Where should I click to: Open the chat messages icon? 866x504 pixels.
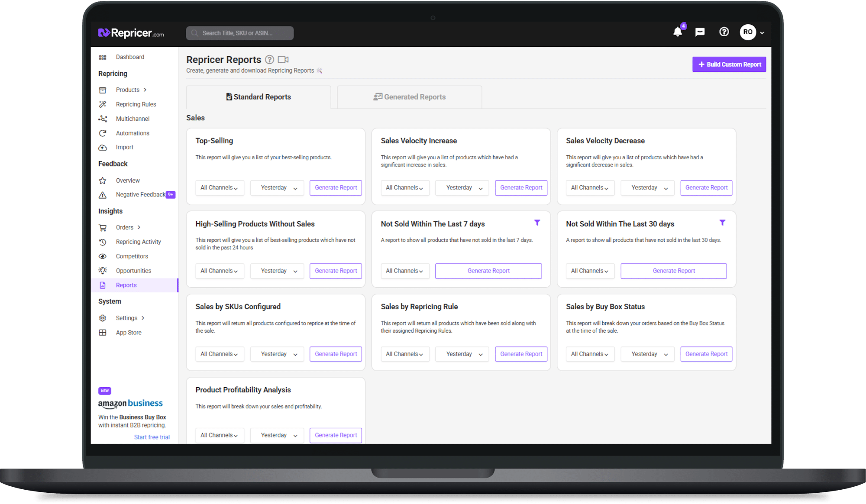coord(700,32)
